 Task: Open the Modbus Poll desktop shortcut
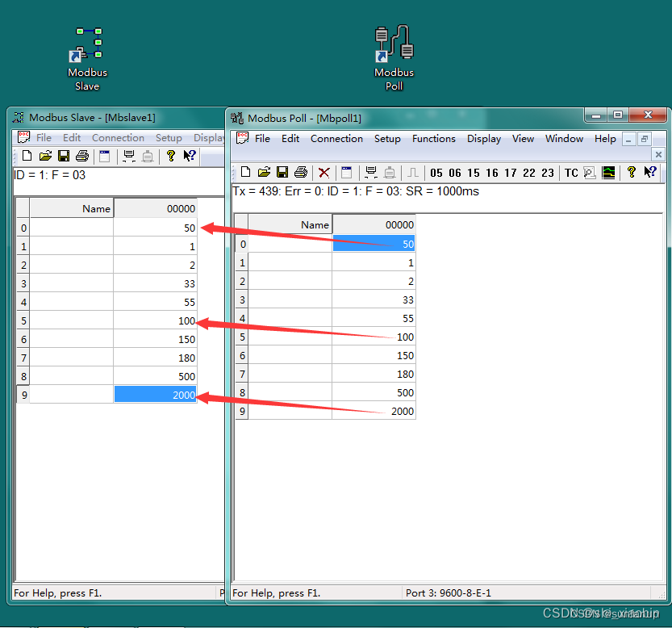[x=394, y=58]
